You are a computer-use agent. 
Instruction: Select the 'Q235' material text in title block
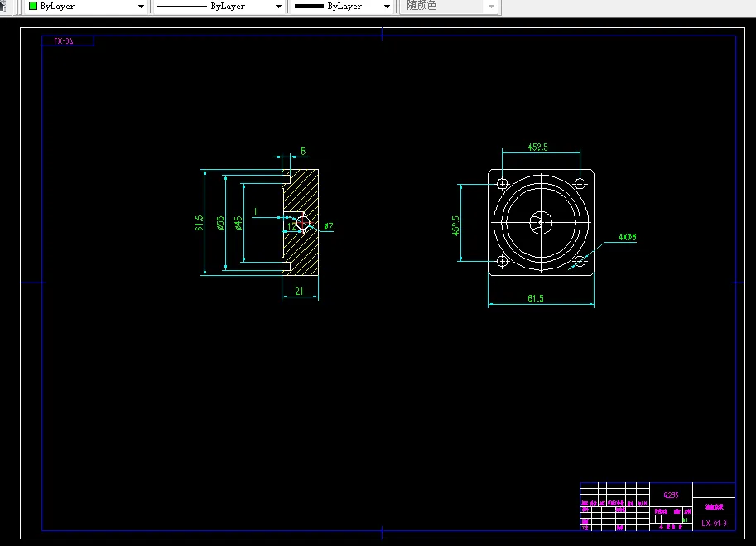(x=671, y=495)
